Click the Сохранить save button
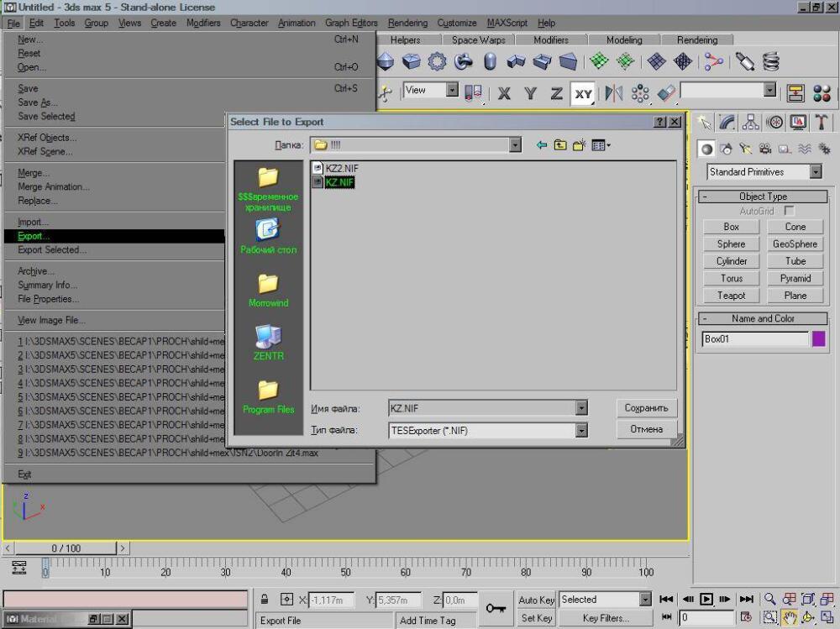The image size is (840, 629). pyautogui.click(x=647, y=408)
